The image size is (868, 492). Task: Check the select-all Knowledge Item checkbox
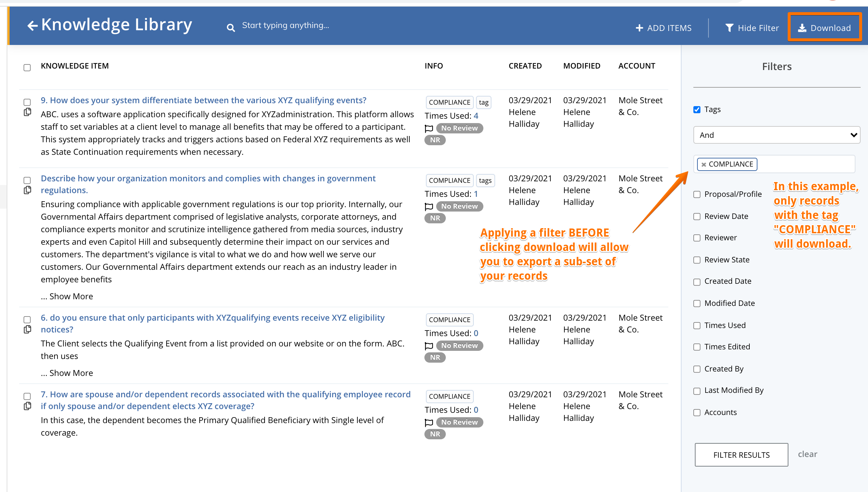pyautogui.click(x=27, y=67)
